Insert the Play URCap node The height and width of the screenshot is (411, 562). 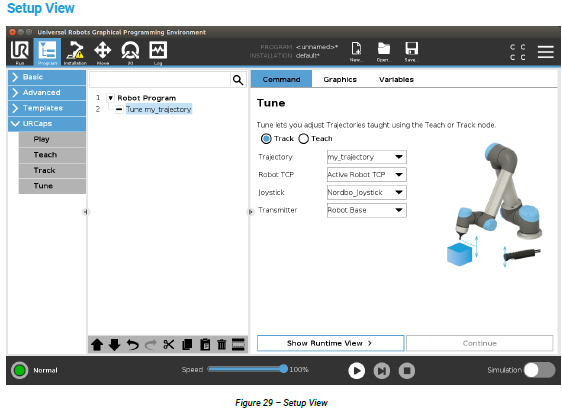click(x=52, y=139)
